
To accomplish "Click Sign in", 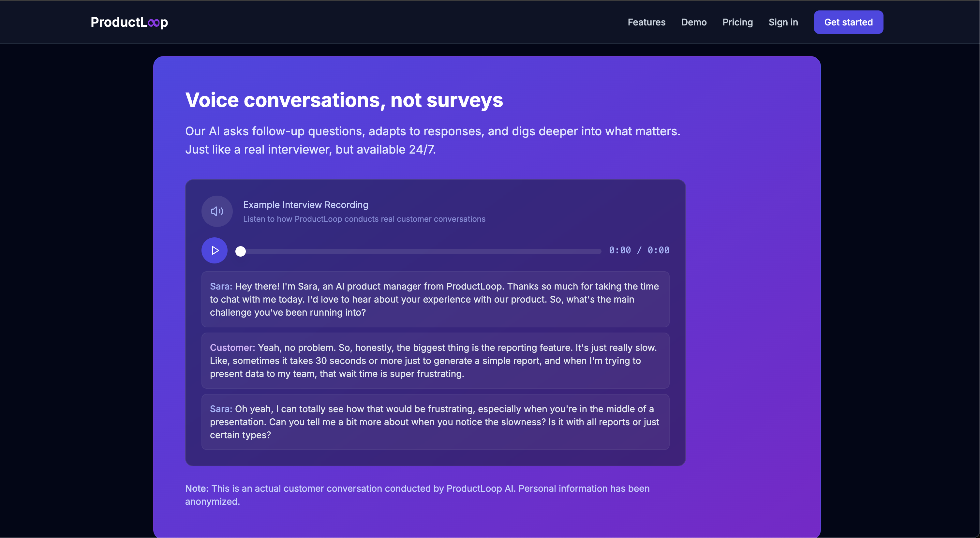I will 783,22.
